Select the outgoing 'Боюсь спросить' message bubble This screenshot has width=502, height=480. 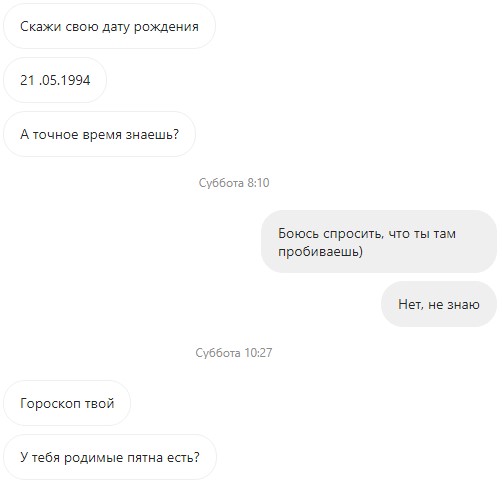click(x=379, y=242)
